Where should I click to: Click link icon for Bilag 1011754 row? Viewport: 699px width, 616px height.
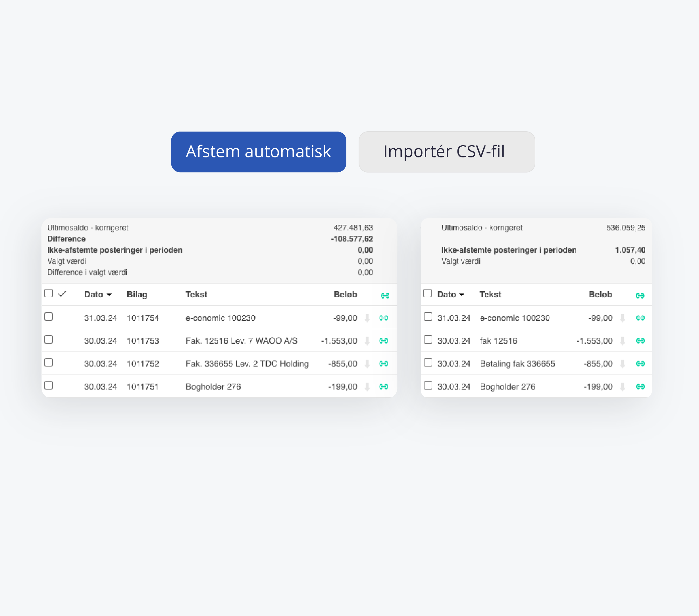click(x=384, y=318)
